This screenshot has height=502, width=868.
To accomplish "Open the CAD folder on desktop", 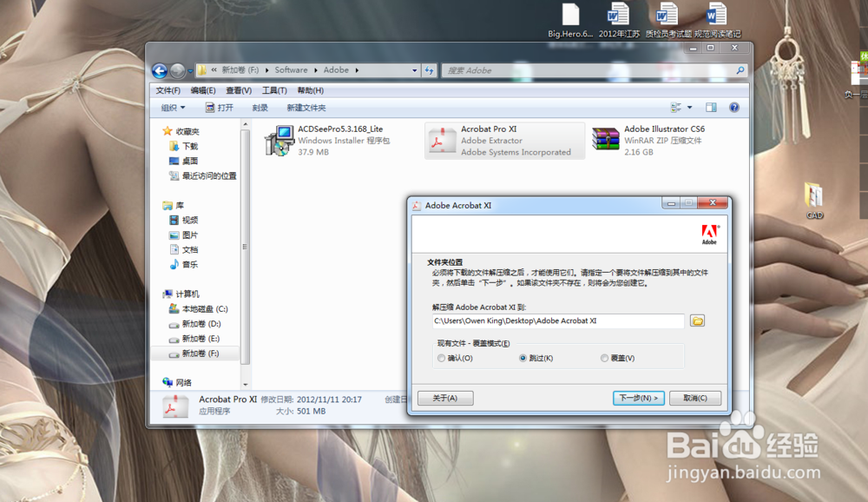I will tap(814, 201).
